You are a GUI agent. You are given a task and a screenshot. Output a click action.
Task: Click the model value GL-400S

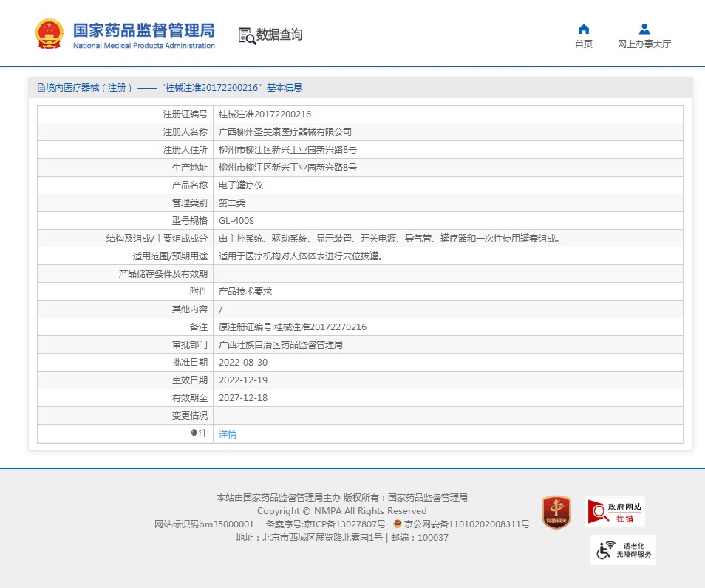tap(236, 221)
